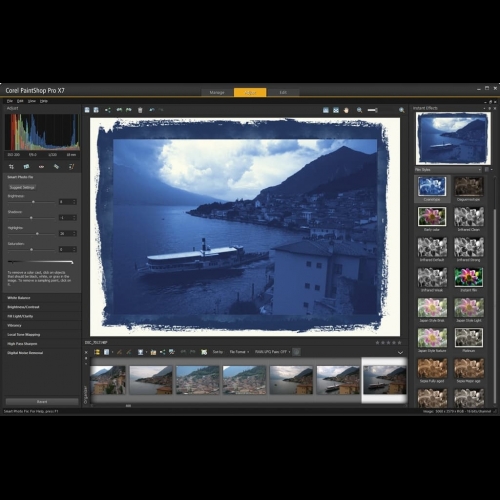Select the Pan hand tool

[346, 110]
